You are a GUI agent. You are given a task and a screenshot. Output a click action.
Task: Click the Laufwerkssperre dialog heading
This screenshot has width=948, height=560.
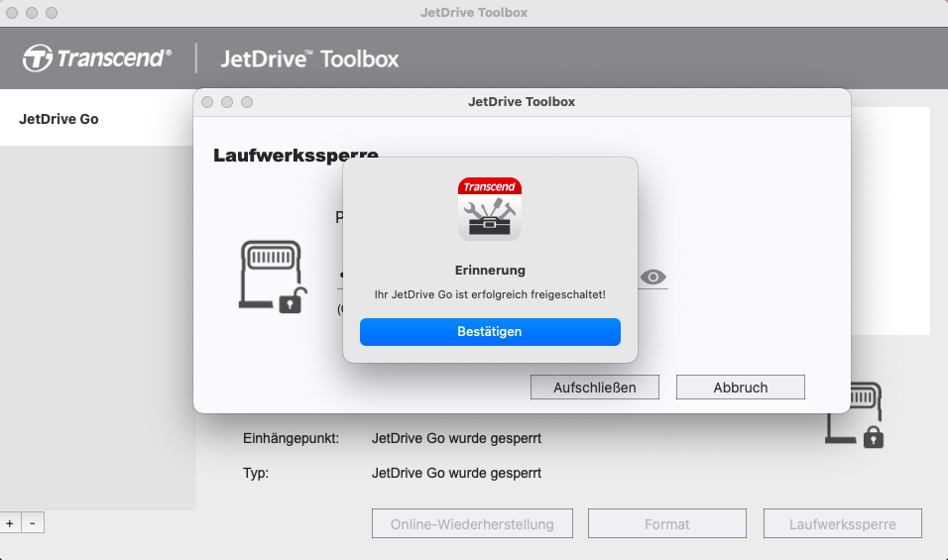point(296,156)
